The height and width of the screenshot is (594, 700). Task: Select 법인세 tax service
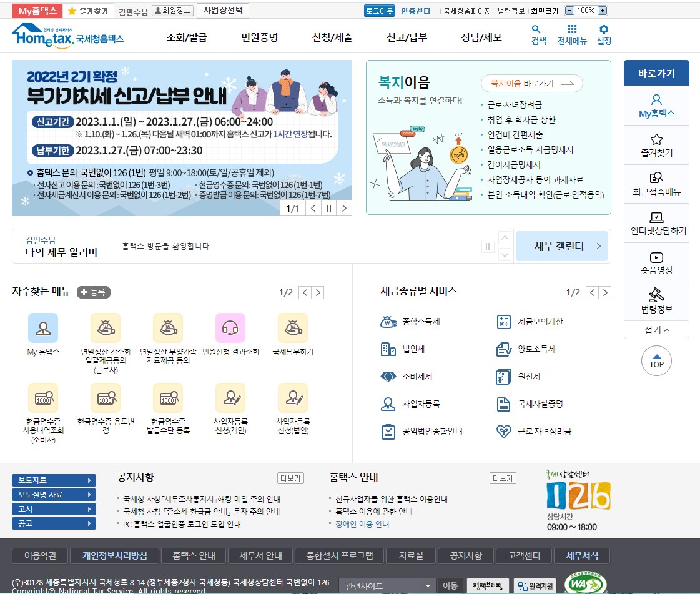pyautogui.click(x=402, y=349)
